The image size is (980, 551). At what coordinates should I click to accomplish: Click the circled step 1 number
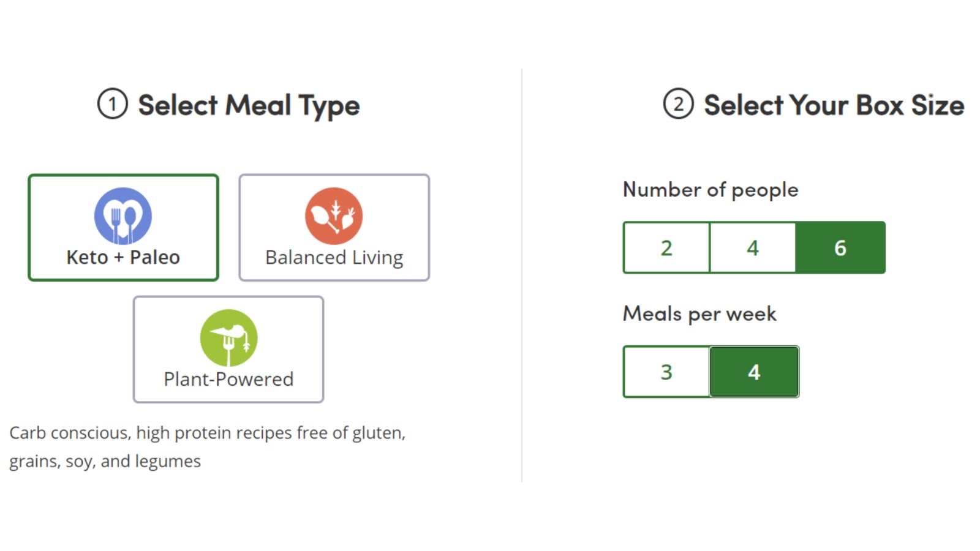click(112, 104)
